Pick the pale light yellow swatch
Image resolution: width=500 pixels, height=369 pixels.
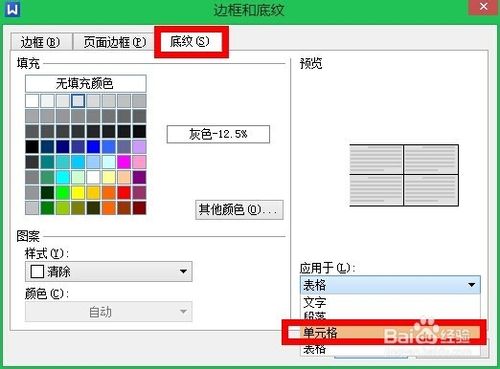(108, 177)
